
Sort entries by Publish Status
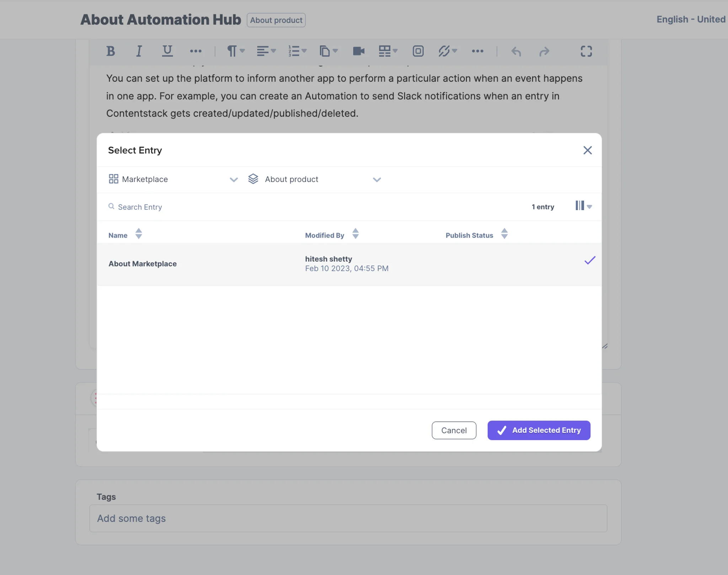pos(504,234)
